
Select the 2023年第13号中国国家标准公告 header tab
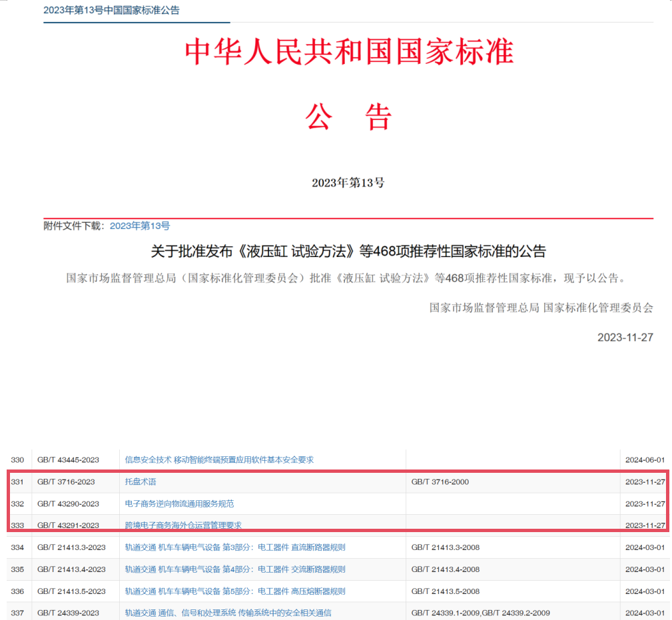(x=111, y=10)
